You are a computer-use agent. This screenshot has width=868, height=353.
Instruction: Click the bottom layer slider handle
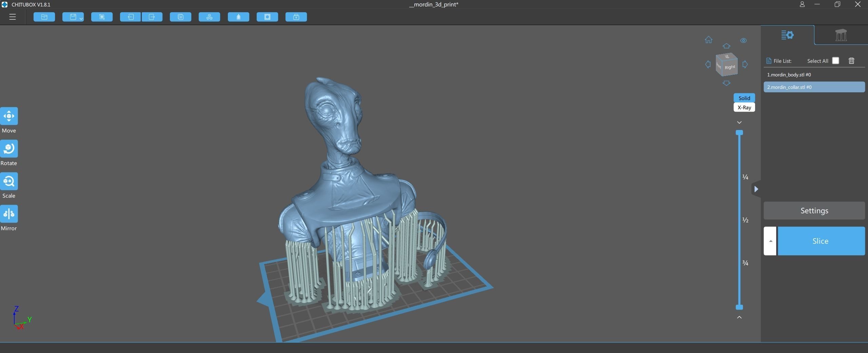coord(739,307)
